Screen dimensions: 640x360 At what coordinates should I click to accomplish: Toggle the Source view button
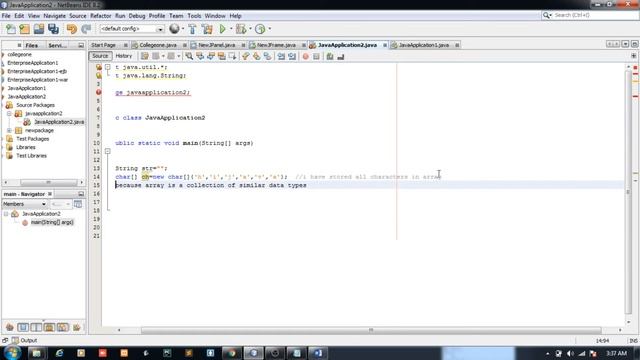point(100,56)
